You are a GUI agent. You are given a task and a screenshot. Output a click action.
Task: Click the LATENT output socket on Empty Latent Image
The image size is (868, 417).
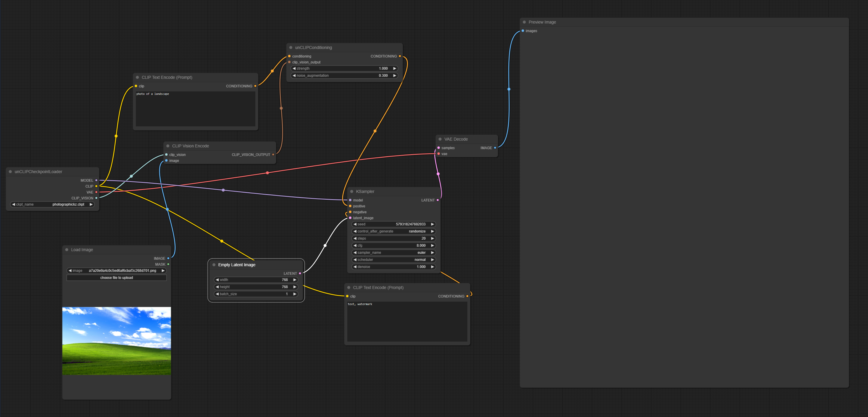coord(300,273)
